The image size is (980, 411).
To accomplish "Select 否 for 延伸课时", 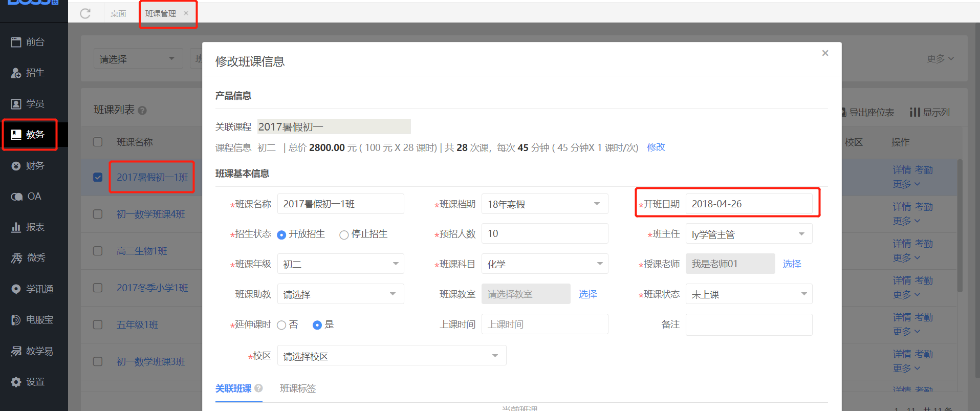I will (x=281, y=325).
